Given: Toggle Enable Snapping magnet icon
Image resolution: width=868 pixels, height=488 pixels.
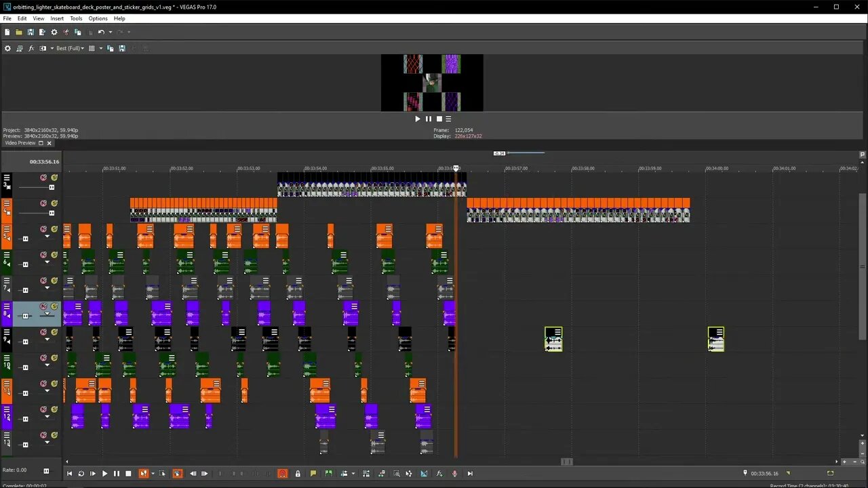Looking at the screenshot, I should [283, 474].
